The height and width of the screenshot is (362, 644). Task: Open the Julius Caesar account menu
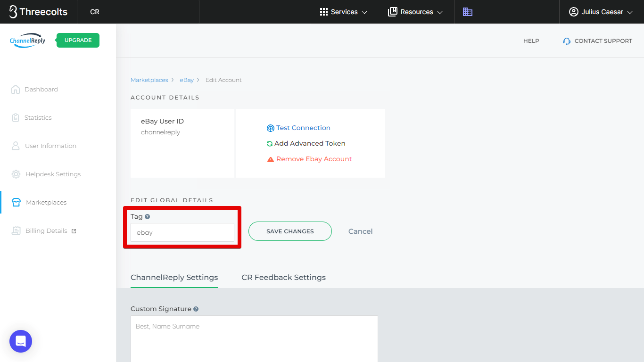pos(601,12)
